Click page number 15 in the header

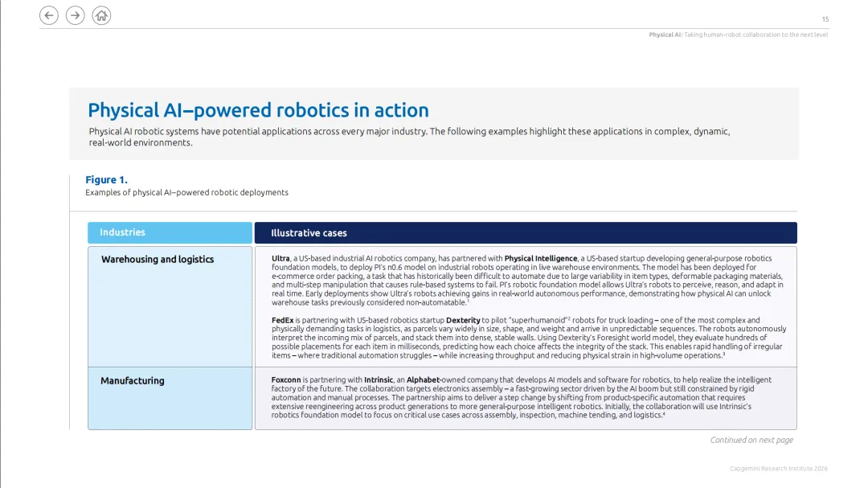click(825, 19)
